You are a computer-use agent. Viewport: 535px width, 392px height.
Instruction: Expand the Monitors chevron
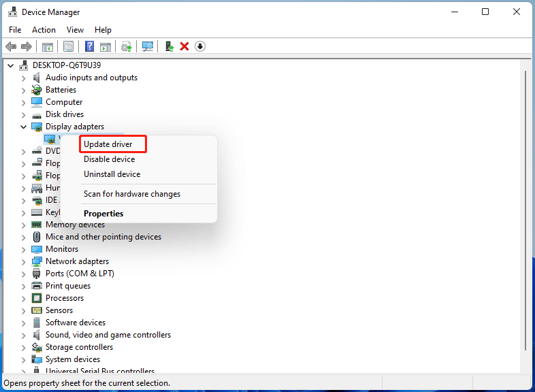(x=23, y=250)
